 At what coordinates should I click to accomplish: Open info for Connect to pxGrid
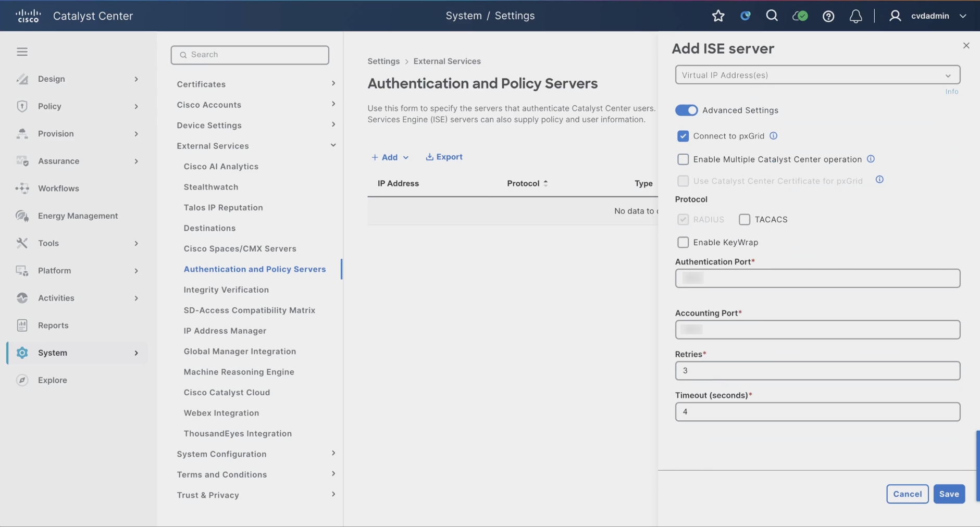774,136
